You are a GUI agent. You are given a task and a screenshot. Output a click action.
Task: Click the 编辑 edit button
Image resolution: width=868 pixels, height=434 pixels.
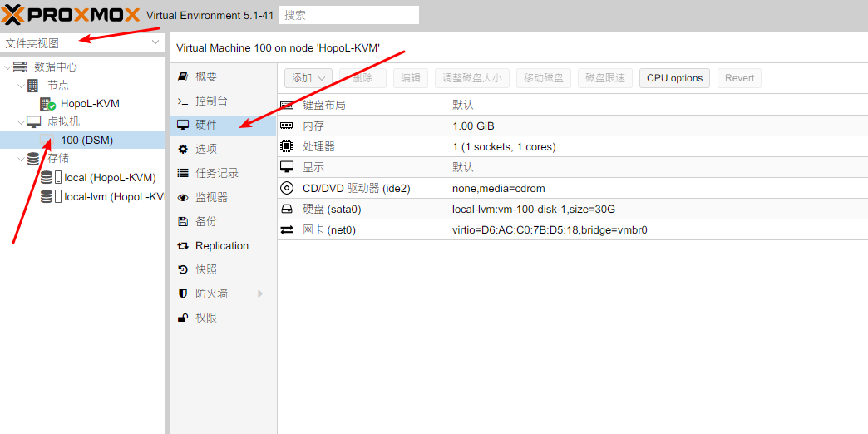point(410,78)
